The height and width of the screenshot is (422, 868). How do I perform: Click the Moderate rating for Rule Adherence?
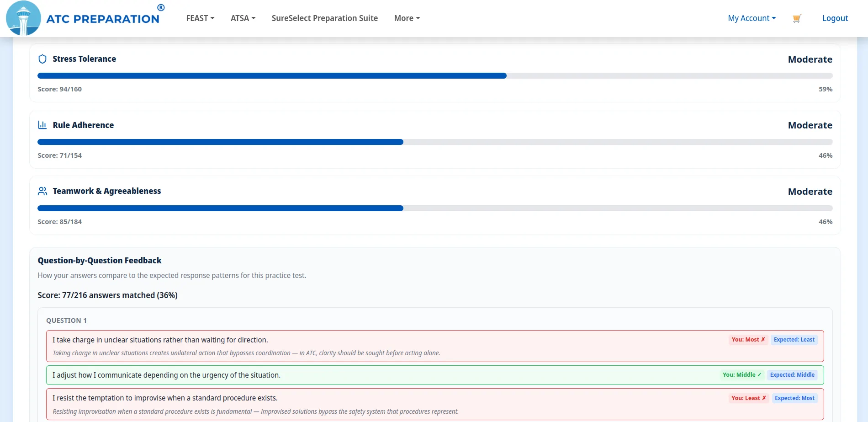pyautogui.click(x=810, y=125)
